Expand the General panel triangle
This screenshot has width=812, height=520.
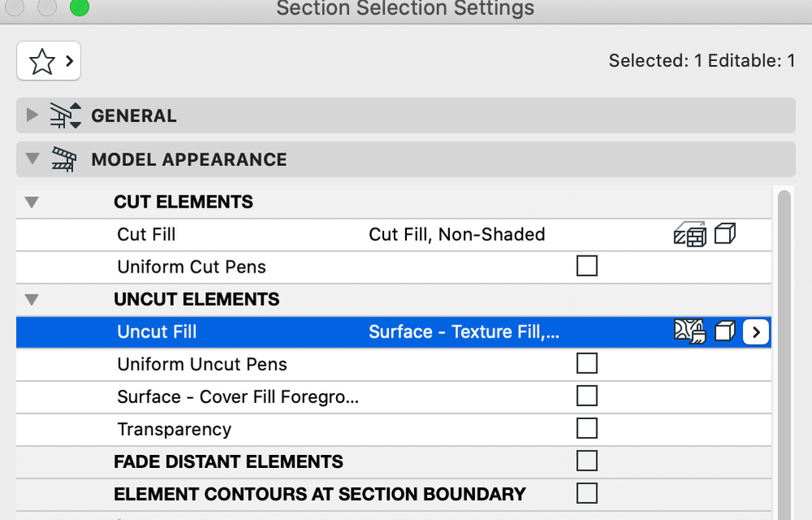coord(32,115)
